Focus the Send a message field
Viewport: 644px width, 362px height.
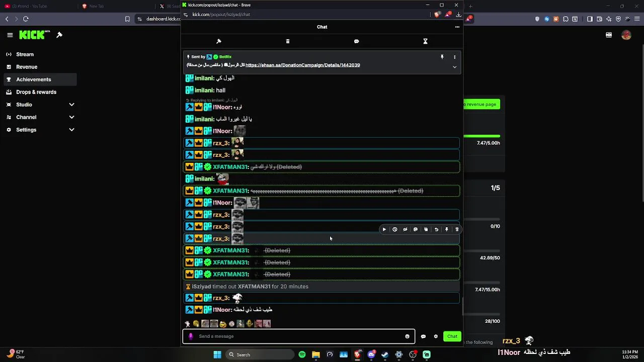[x=299, y=336]
